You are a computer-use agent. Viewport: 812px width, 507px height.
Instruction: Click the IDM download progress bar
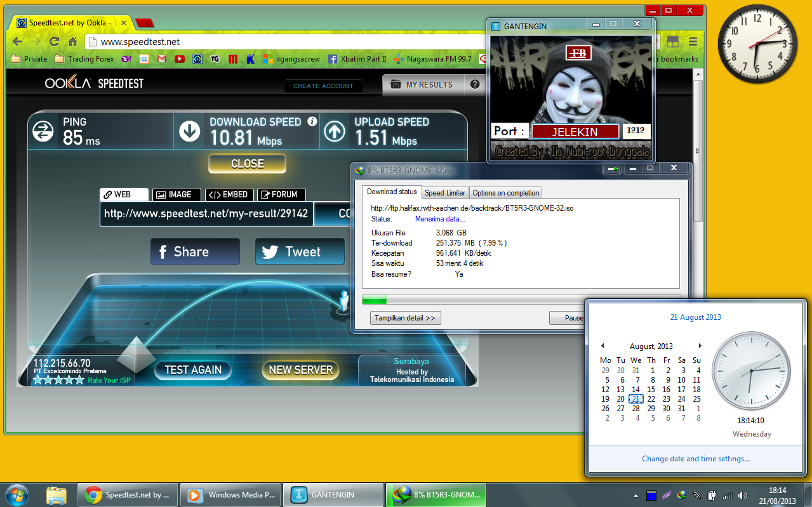pos(521,300)
